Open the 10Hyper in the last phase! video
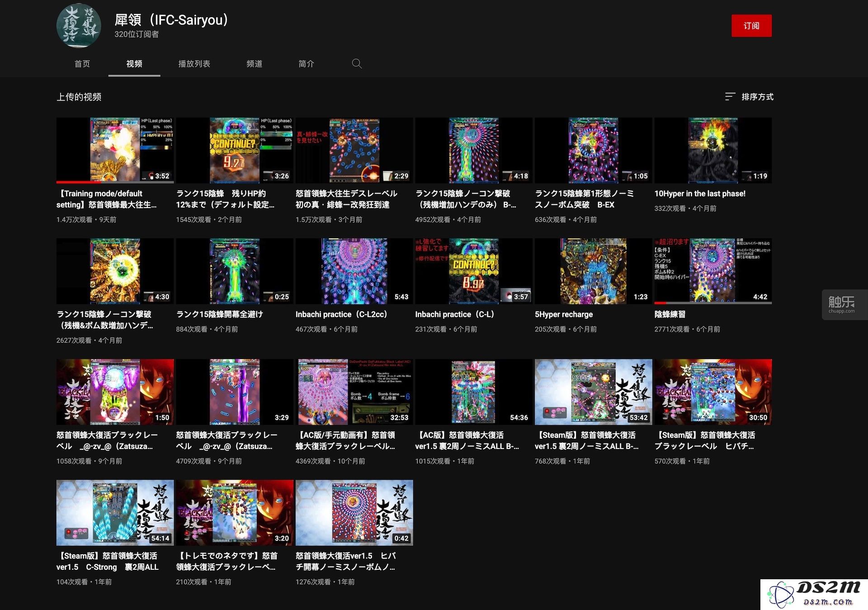 click(700, 194)
